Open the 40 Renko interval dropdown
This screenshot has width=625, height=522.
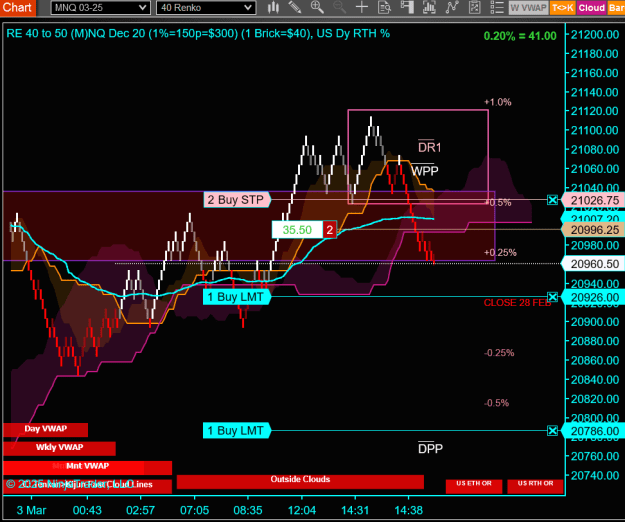click(x=206, y=8)
